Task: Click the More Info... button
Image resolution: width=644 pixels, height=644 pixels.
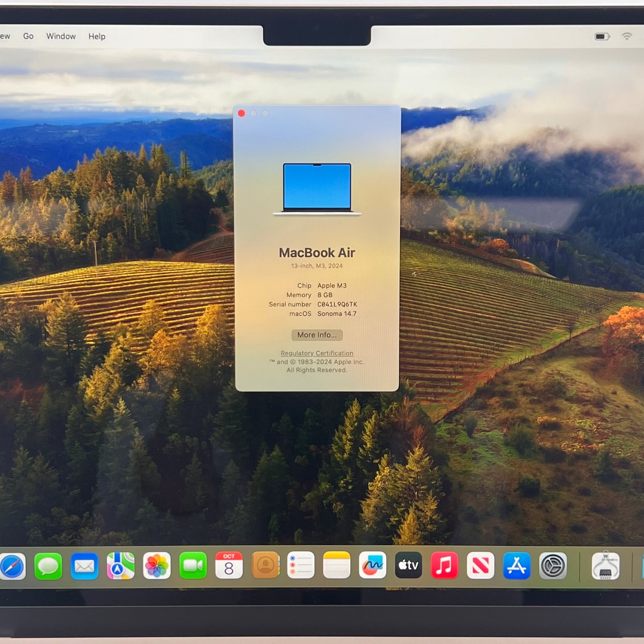Action: click(x=317, y=335)
